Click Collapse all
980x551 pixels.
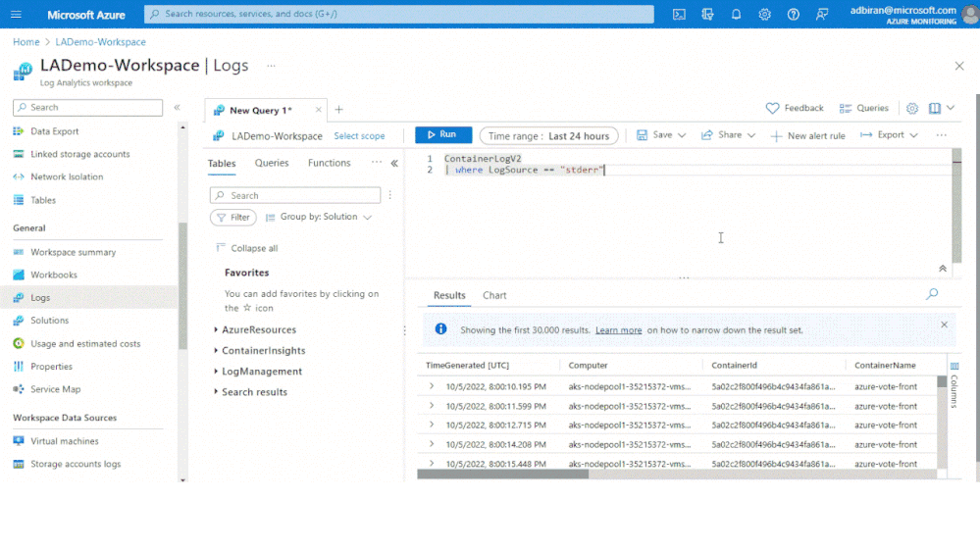[x=247, y=248]
